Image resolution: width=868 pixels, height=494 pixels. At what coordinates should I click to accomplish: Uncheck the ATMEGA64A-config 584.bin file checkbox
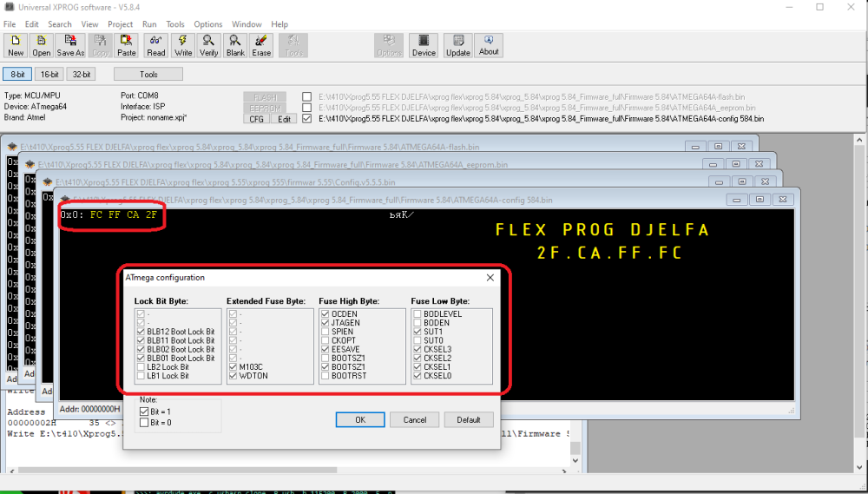tap(306, 119)
